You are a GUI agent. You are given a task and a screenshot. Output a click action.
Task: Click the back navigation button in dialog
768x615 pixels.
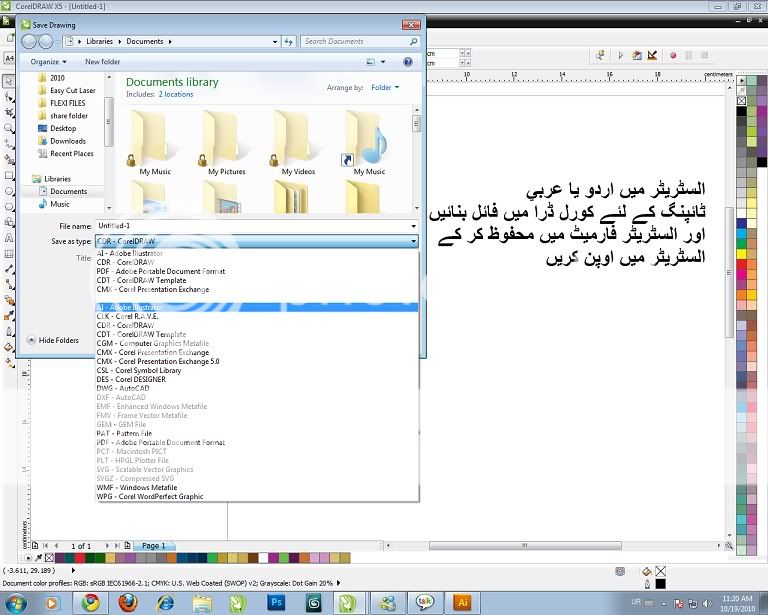[x=29, y=41]
